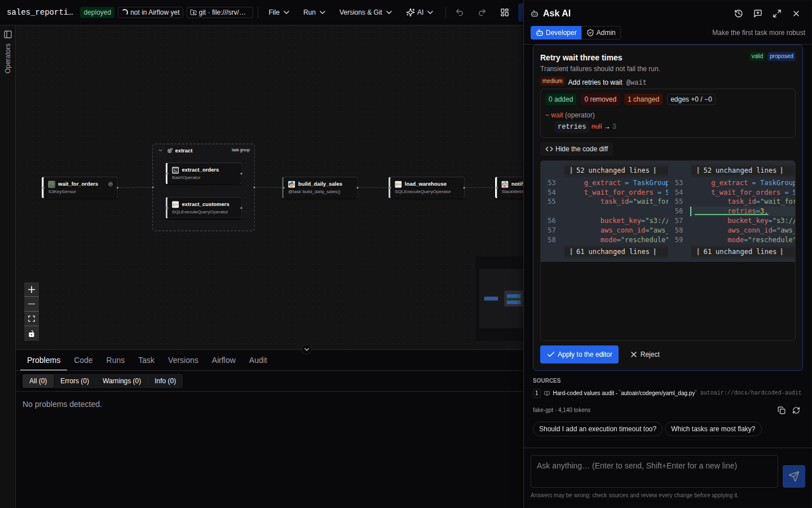The image size is (812, 508).
Task: Switch to Developer mode
Action: tap(556, 33)
